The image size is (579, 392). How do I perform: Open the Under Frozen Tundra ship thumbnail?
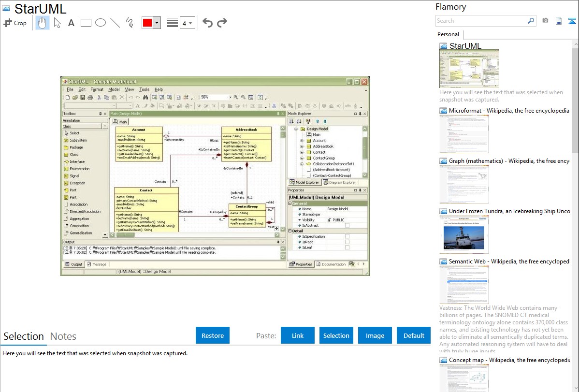(464, 234)
